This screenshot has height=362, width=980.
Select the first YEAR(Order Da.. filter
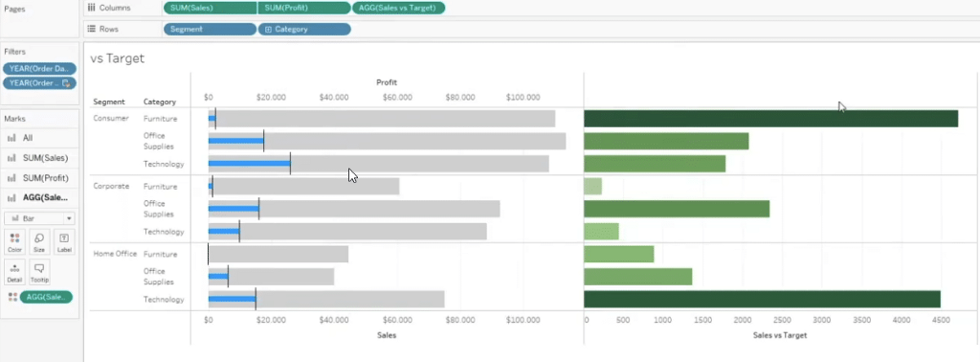(x=39, y=69)
